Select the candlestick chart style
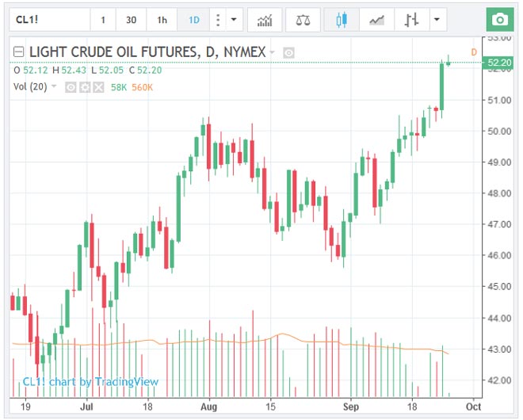Screen dimensions: 523x420 click(x=342, y=19)
